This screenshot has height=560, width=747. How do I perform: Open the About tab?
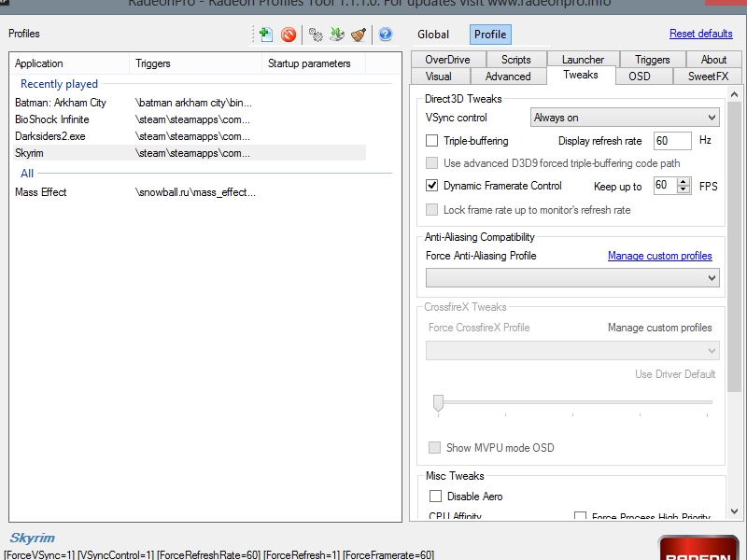[x=713, y=60]
